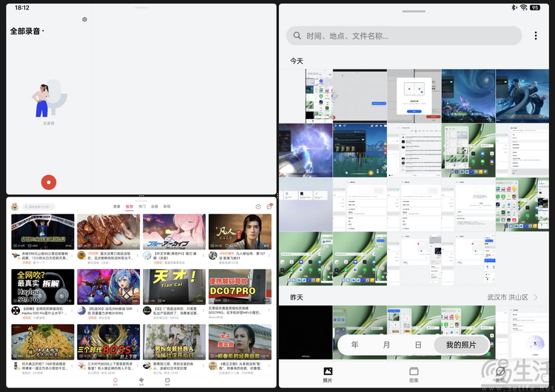Viewport: 555px width, 392px height.
Task: Open Bilibili messages icon
Action: (x=269, y=207)
